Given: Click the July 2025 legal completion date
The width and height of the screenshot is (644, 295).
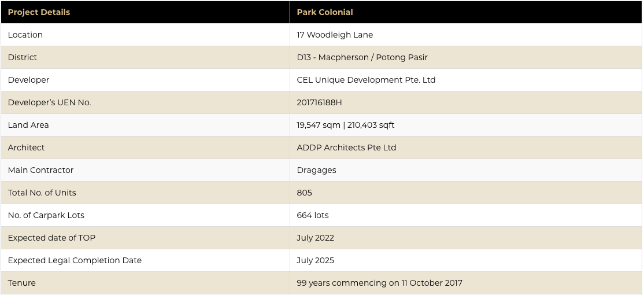Looking at the screenshot, I should [x=316, y=260].
